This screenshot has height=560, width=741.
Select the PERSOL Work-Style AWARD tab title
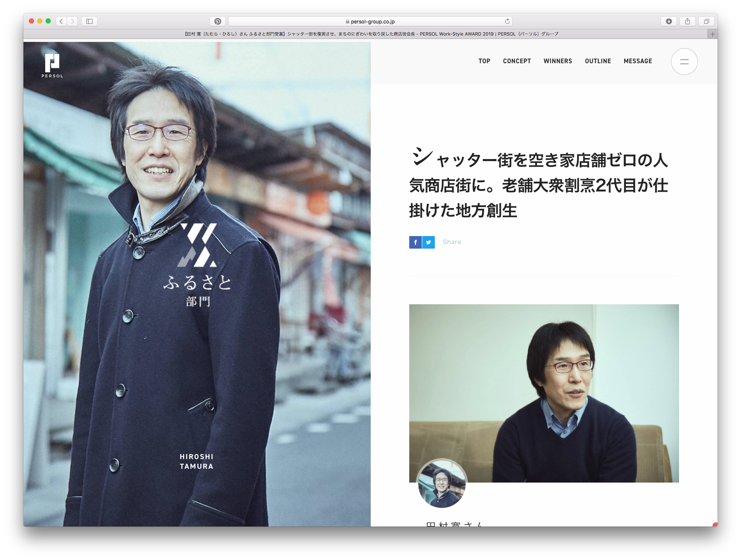372,34
